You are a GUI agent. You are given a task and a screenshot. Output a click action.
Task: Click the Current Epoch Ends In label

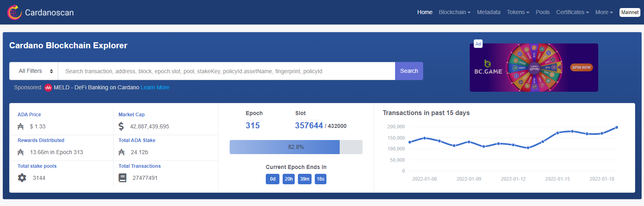click(296, 167)
